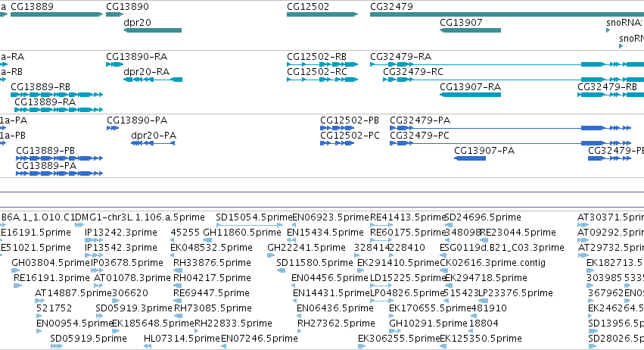Click the CG32479 gene label
Screen dimensions: 644x350
click(391, 7)
